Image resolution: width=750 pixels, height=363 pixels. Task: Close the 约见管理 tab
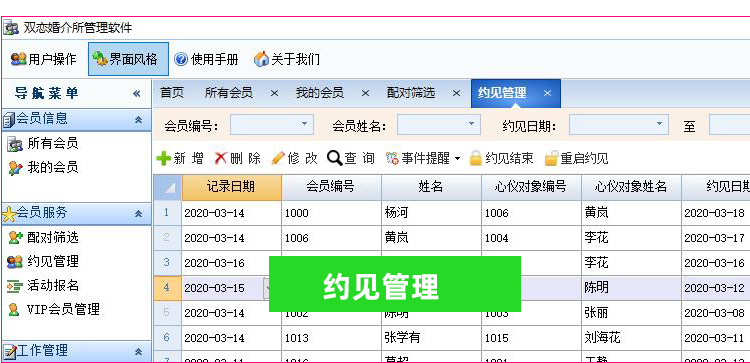coord(547,93)
